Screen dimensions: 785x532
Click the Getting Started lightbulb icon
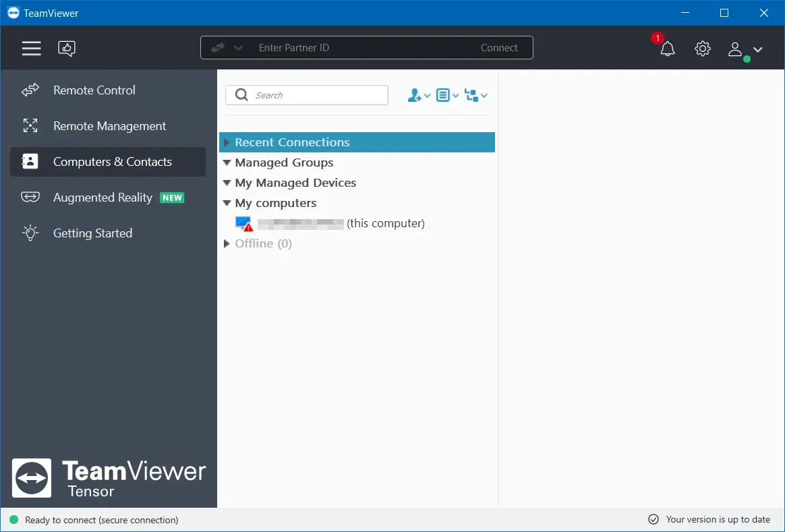point(30,233)
